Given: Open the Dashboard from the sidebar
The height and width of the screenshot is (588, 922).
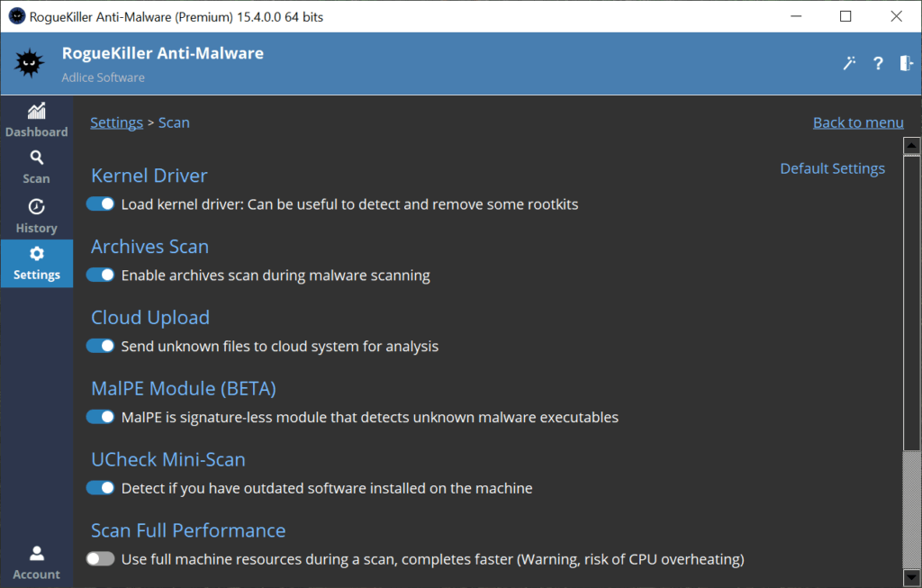Looking at the screenshot, I should click(36, 120).
